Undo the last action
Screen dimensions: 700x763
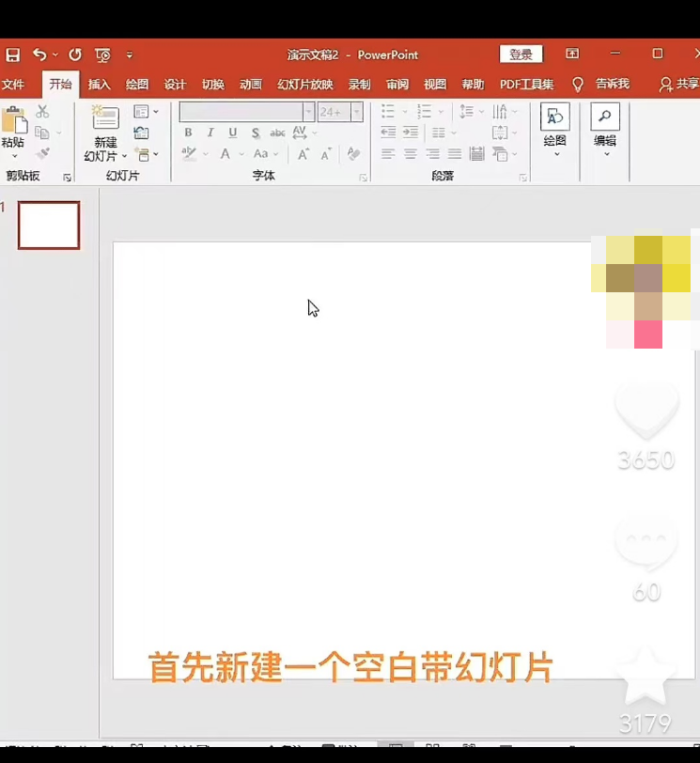click(x=39, y=54)
